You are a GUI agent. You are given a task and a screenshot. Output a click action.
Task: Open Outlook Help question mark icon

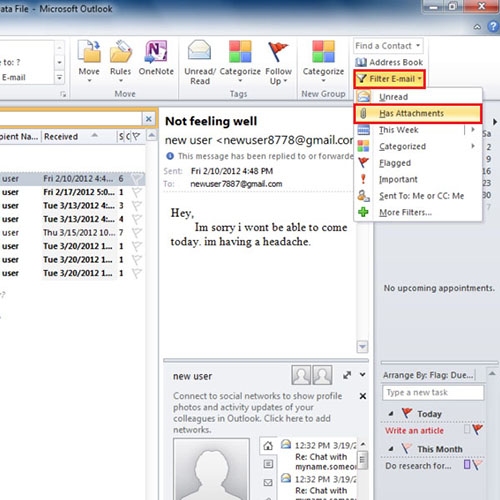(493, 27)
